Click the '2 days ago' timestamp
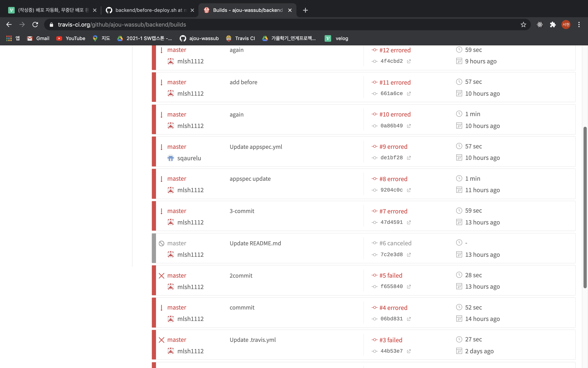This screenshot has width=588, height=368. click(x=479, y=351)
